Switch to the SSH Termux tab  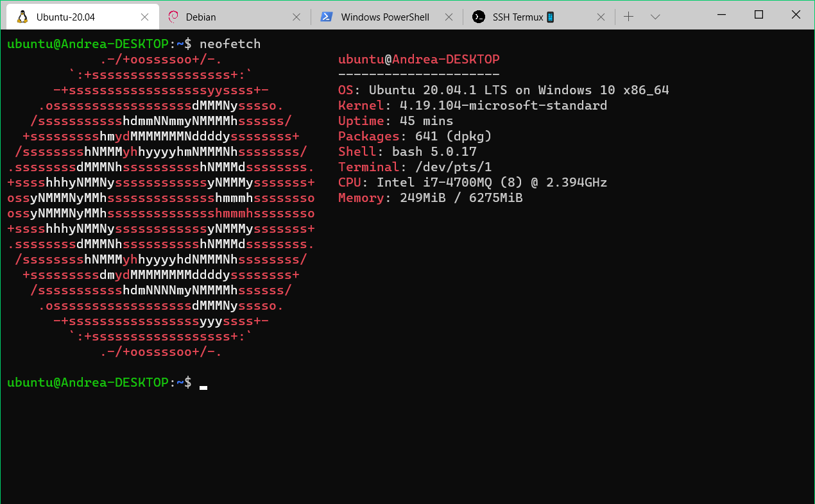coord(538,17)
